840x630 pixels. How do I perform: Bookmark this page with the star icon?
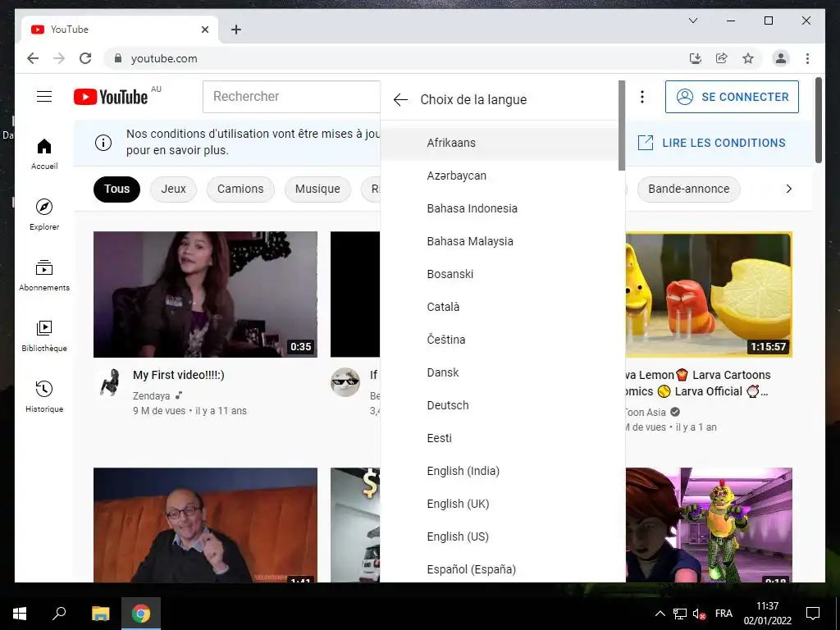point(748,58)
